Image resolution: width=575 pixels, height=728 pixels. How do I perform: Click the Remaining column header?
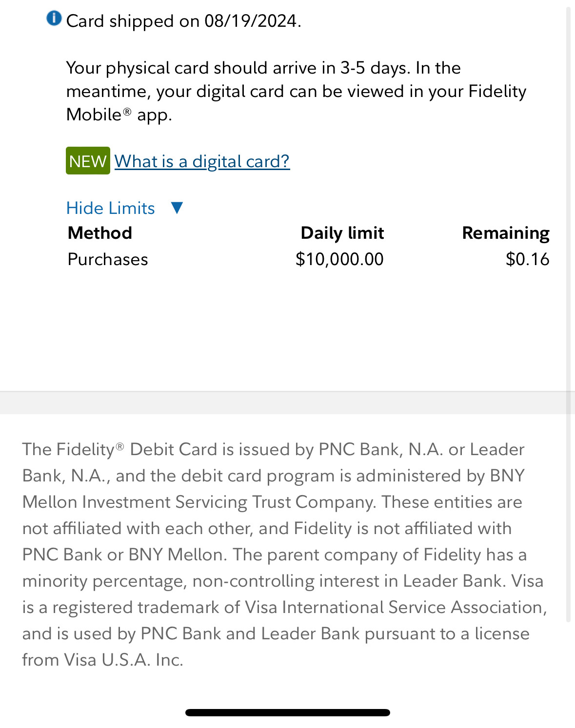(x=505, y=233)
